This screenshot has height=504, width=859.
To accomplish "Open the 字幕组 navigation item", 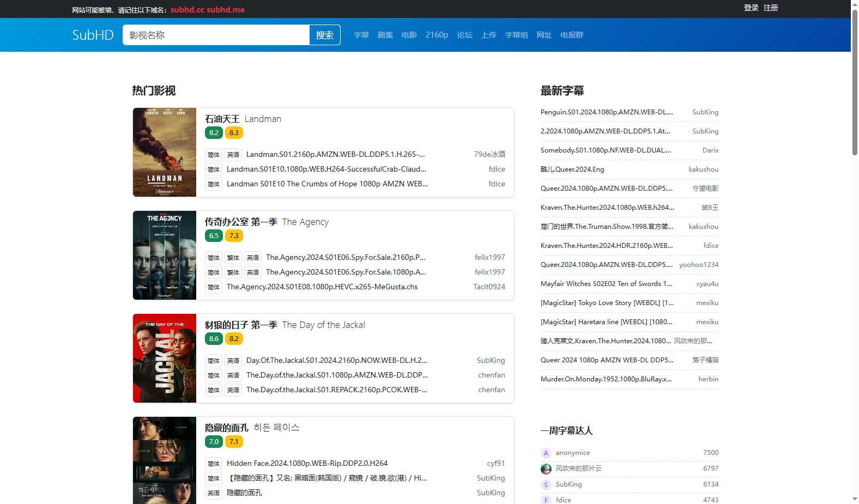I will pyautogui.click(x=516, y=35).
